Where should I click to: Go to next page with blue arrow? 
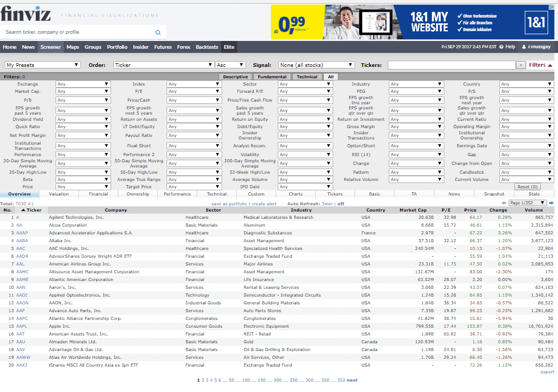(x=551, y=203)
